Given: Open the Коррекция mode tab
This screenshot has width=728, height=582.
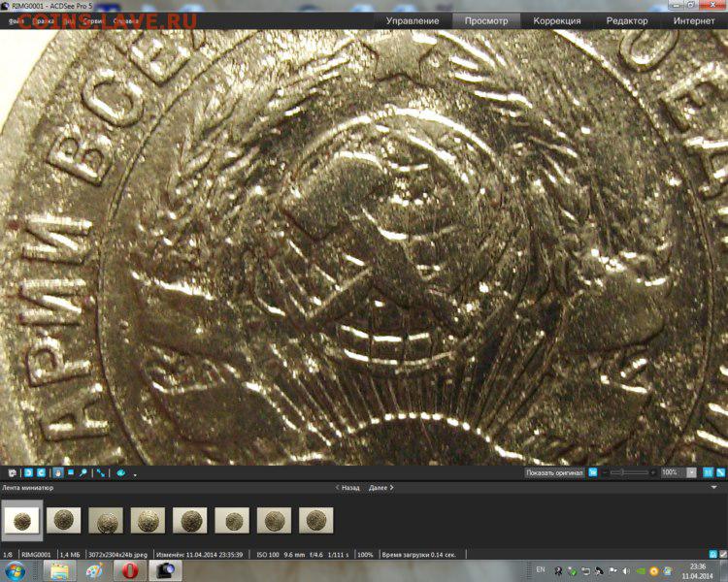Looking at the screenshot, I should 557,21.
